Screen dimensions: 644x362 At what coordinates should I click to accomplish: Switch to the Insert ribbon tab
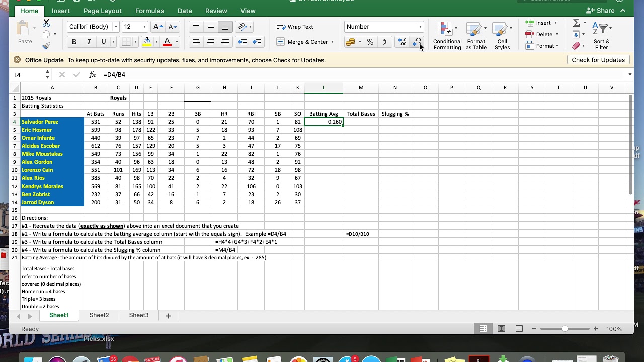point(61,11)
